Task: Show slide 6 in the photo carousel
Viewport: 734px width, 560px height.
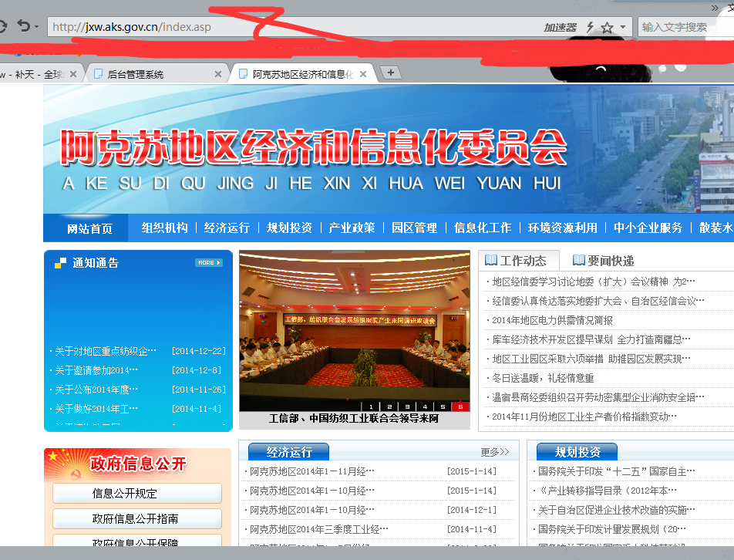Action: pos(460,407)
